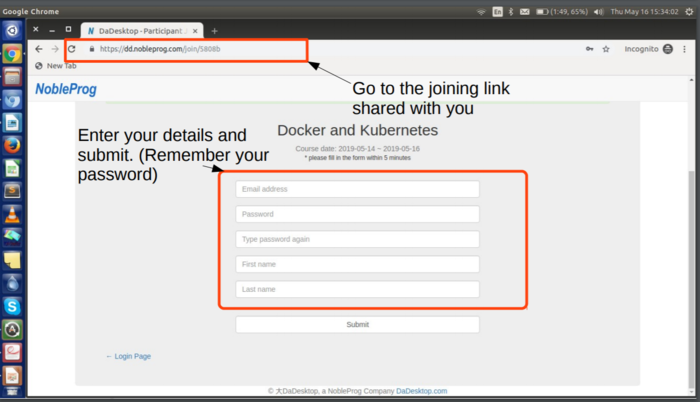This screenshot has height=402, width=700.
Task: Launch VLC media player from the dock
Action: click(12, 214)
